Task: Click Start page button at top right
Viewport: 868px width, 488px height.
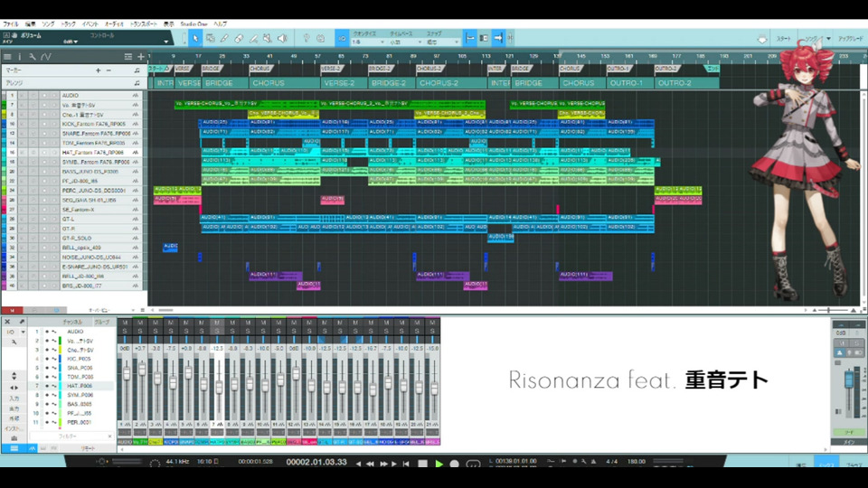Action: 783,39
